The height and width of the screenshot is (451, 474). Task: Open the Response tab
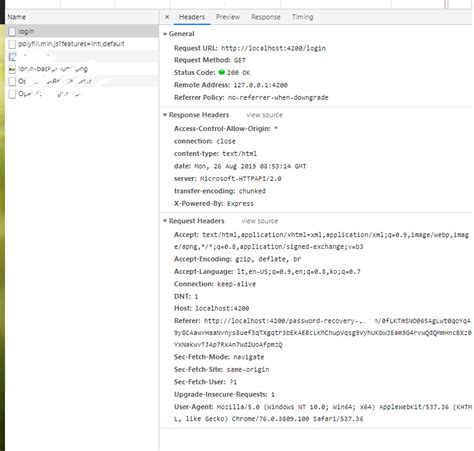[266, 17]
